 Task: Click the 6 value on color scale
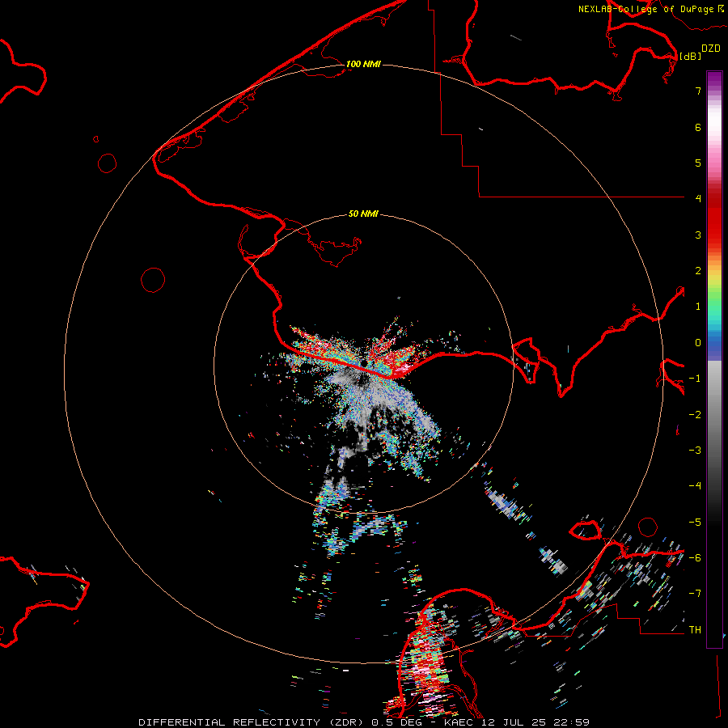698,128
